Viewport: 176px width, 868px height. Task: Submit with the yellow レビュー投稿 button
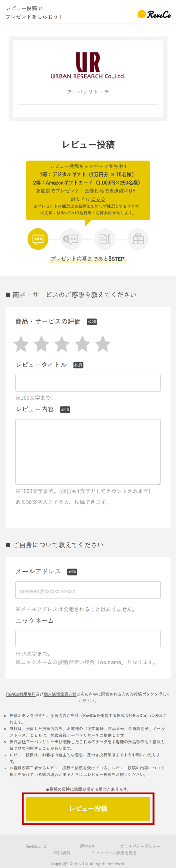tap(88, 809)
